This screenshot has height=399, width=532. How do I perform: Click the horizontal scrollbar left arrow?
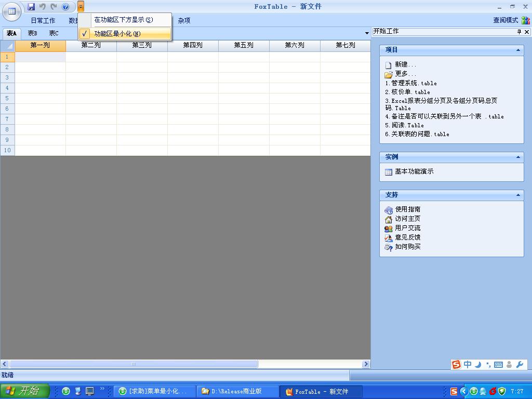(4, 364)
